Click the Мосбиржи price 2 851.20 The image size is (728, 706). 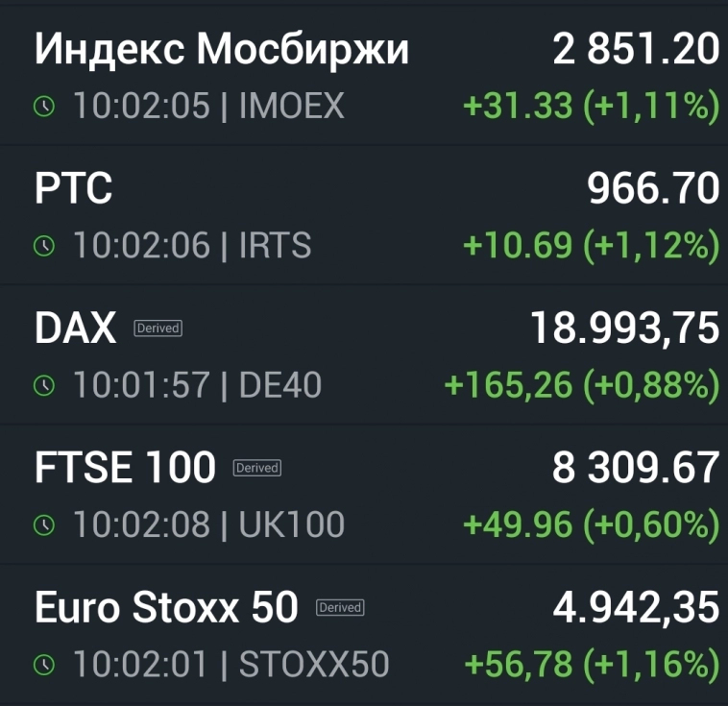click(x=636, y=50)
